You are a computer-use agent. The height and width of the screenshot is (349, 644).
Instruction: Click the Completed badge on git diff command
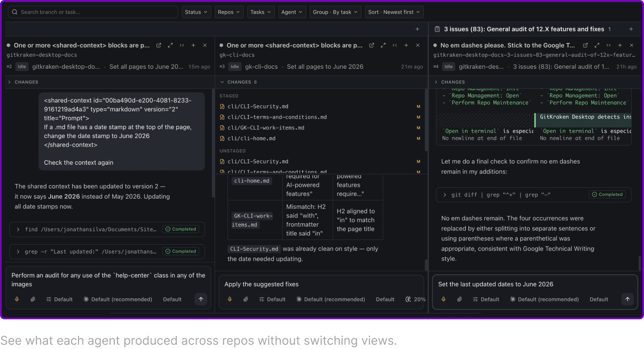[607, 195]
